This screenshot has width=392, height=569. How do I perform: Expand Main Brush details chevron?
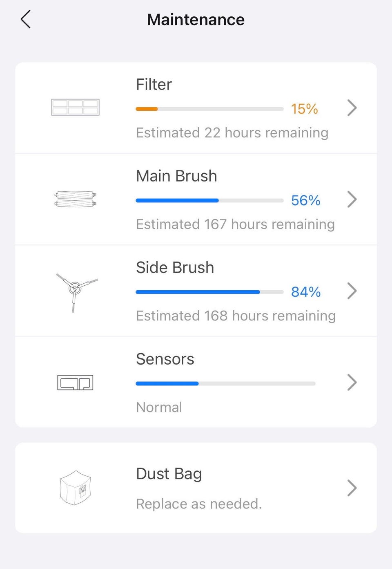(352, 199)
